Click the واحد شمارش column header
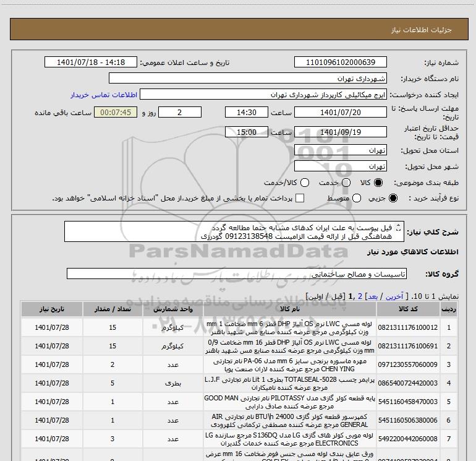476x461 pixels. pos(172,309)
